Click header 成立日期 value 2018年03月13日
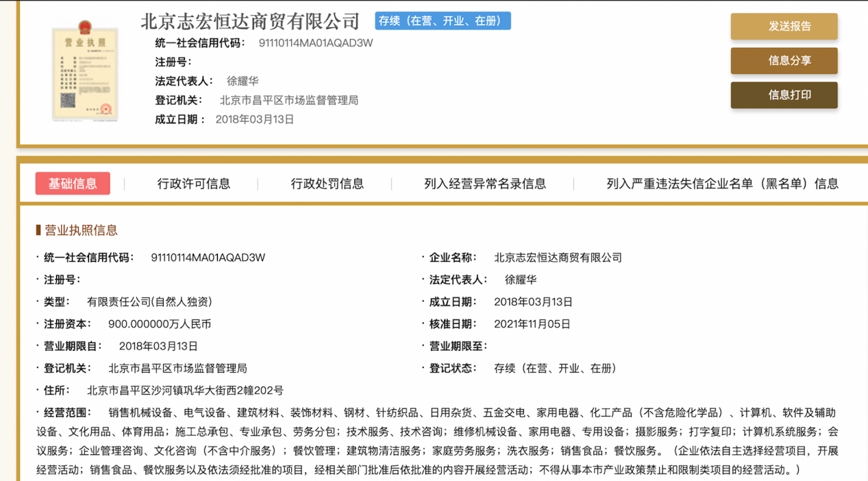 pyautogui.click(x=255, y=119)
